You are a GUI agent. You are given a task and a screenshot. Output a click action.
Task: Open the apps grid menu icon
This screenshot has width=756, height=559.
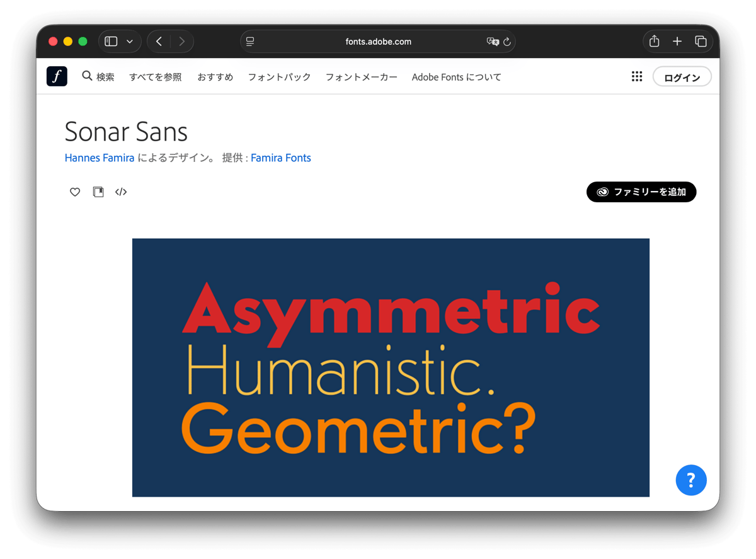tap(637, 76)
